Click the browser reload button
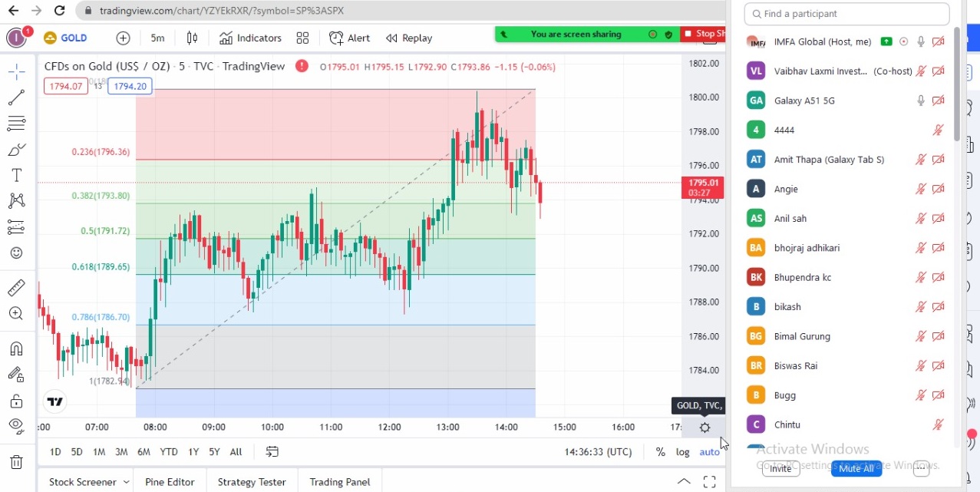Screen dimensions: 980x492 click(x=60, y=11)
